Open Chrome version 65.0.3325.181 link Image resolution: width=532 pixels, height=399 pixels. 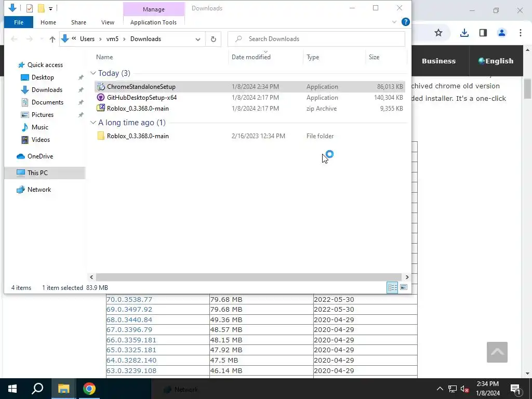tap(131, 350)
